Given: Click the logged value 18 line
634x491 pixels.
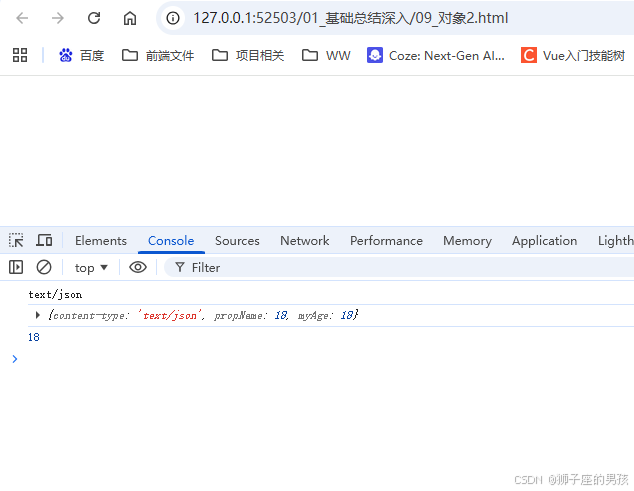Looking at the screenshot, I should coord(34,337).
